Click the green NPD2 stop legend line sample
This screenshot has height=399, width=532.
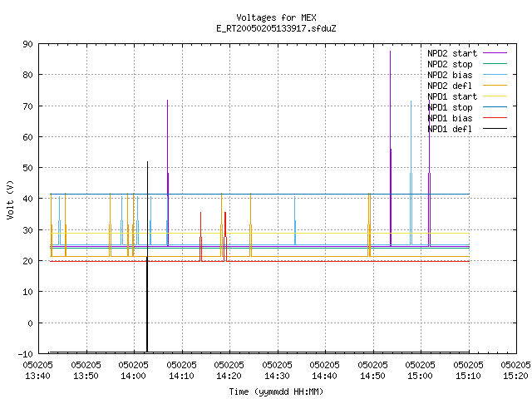click(x=495, y=64)
